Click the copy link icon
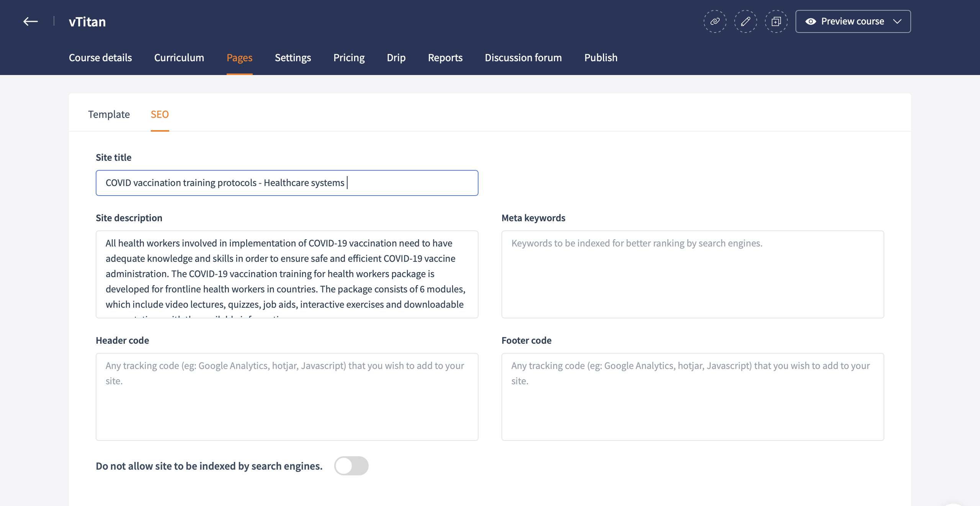 click(715, 21)
